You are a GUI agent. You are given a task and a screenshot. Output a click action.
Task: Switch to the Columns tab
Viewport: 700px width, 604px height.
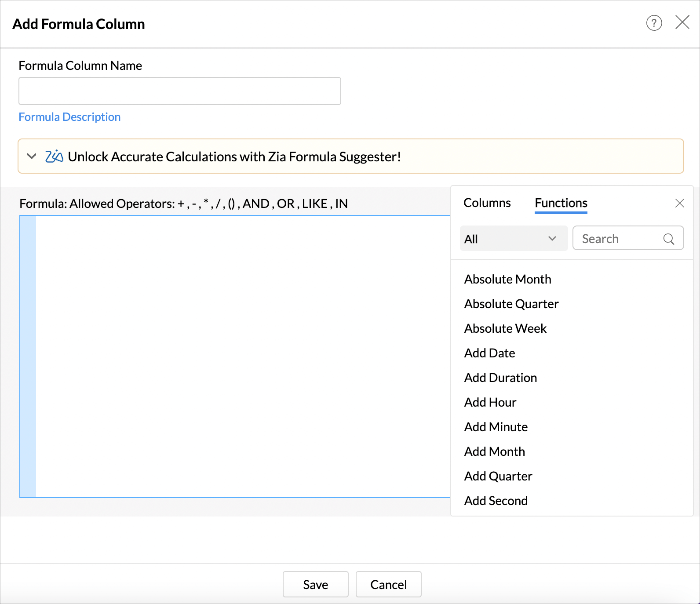click(x=487, y=203)
